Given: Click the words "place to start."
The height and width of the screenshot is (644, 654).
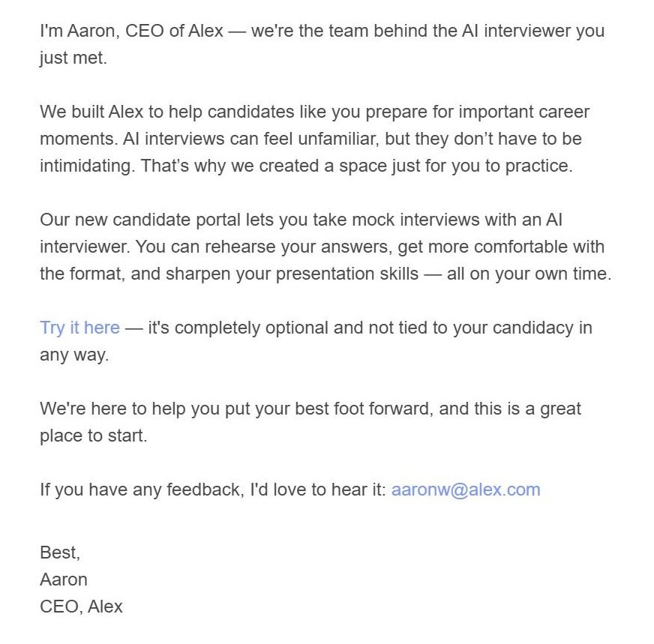Looking at the screenshot, I should [93, 436].
